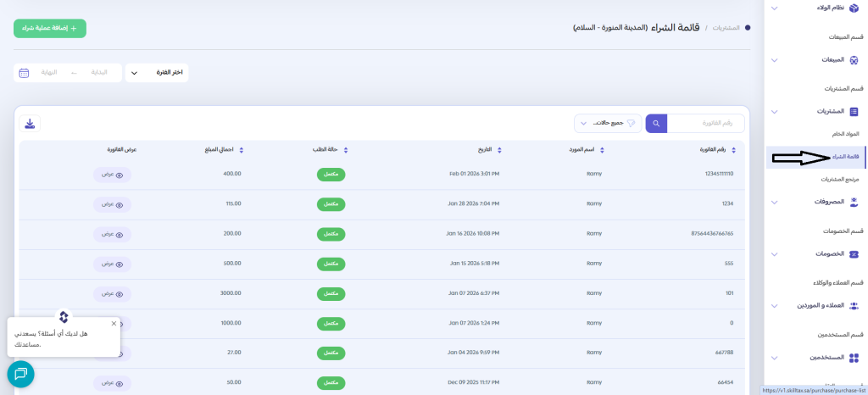Click the المبيعات sidebar icon

854,60
